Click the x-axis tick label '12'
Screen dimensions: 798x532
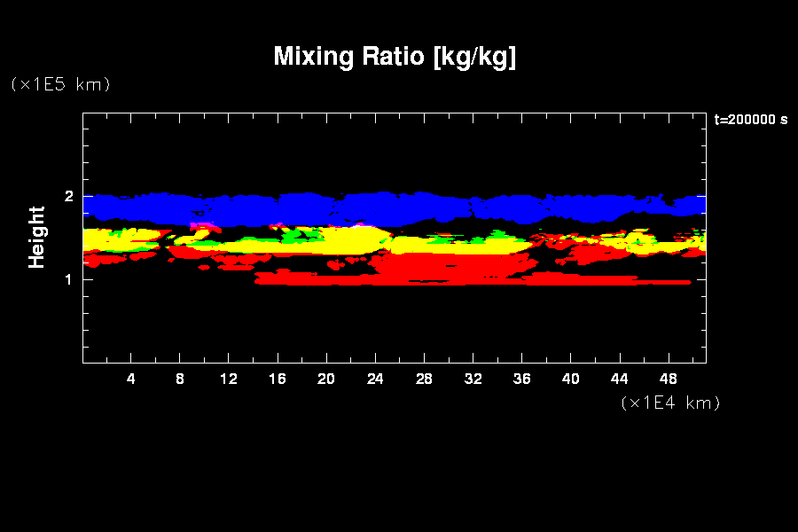coord(229,379)
